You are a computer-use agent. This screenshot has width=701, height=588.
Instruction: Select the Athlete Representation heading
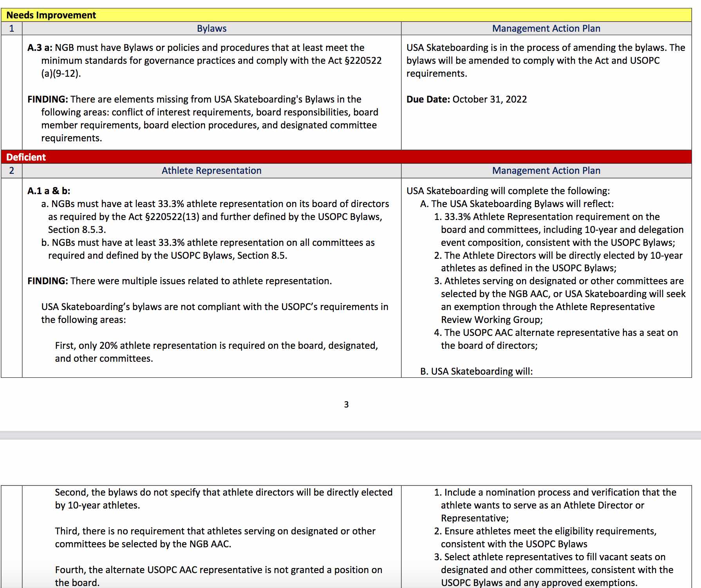click(x=211, y=171)
